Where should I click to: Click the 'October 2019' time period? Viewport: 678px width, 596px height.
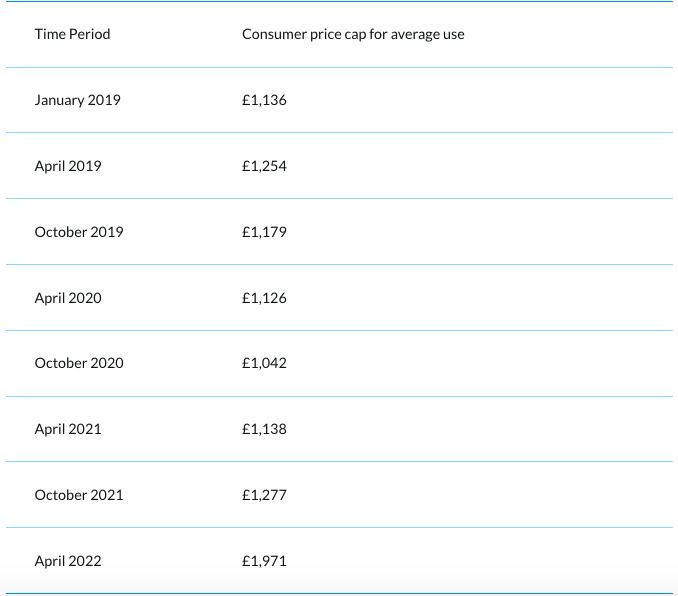79,232
